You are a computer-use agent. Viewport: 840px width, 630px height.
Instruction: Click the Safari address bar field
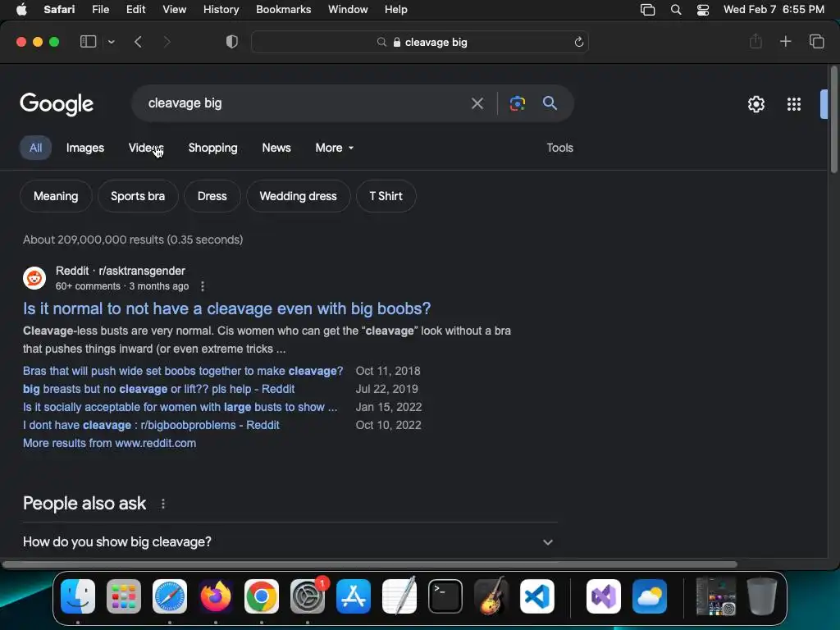419,42
